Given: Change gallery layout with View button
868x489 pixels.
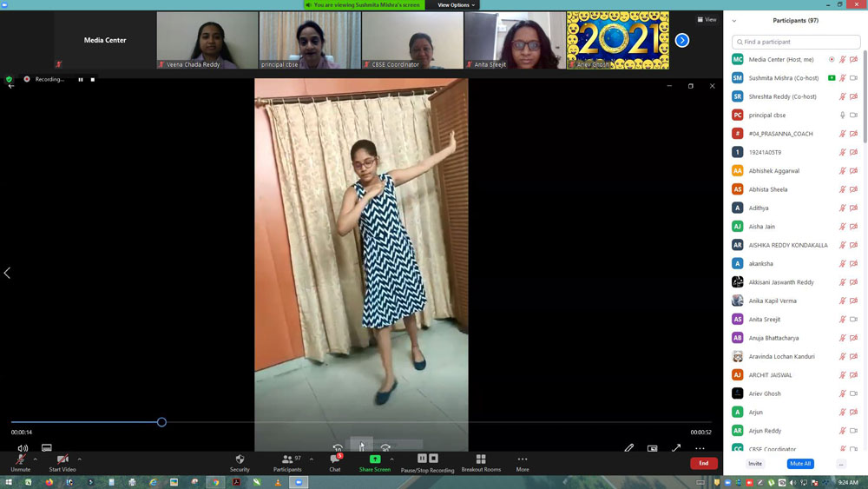Looking at the screenshot, I should coord(707,19).
